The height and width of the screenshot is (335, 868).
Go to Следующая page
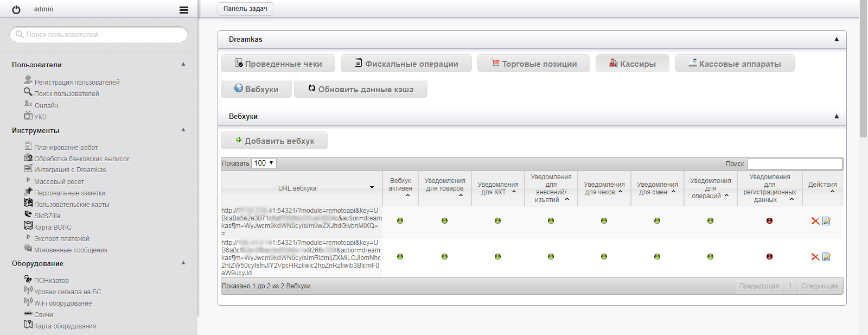(819, 286)
